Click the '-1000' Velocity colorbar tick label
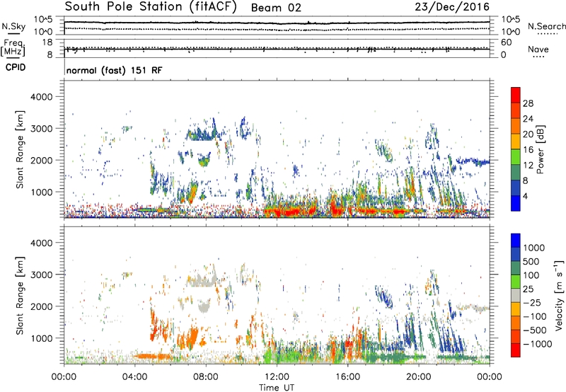 click(x=538, y=344)
